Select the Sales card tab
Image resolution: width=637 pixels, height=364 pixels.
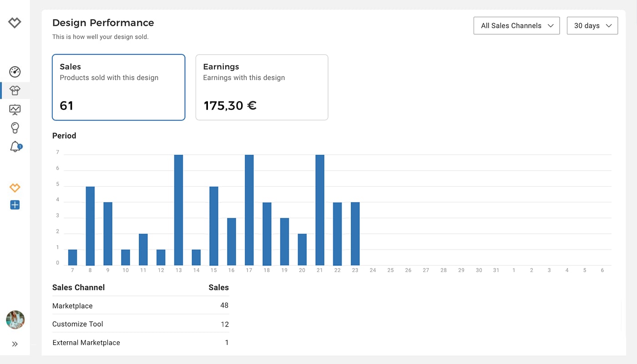pos(118,87)
